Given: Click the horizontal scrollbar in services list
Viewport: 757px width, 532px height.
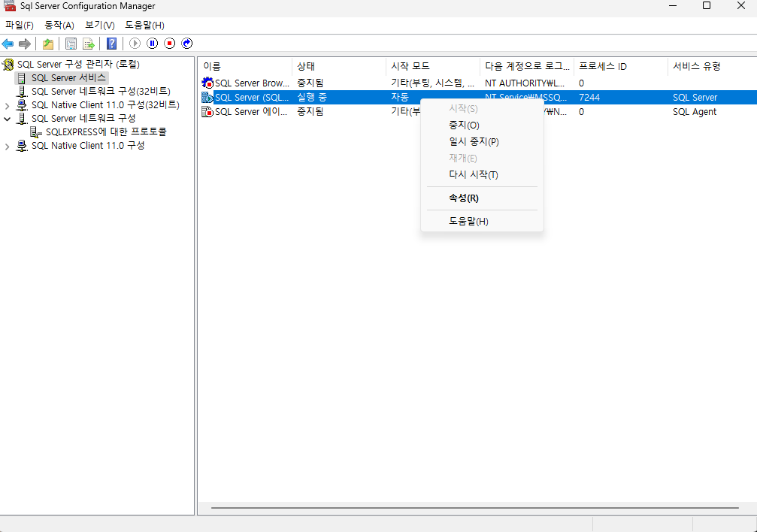Looking at the screenshot, I should (x=474, y=508).
